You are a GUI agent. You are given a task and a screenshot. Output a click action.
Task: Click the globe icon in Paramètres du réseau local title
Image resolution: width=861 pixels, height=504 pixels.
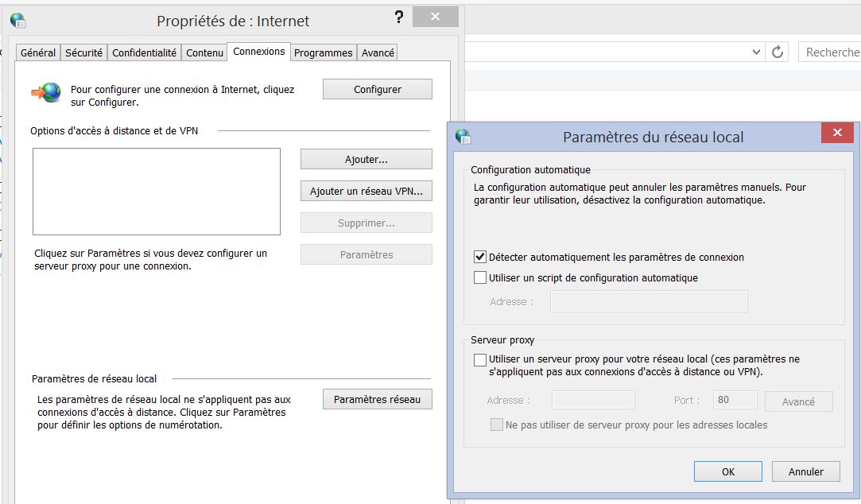(x=463, y=136)
